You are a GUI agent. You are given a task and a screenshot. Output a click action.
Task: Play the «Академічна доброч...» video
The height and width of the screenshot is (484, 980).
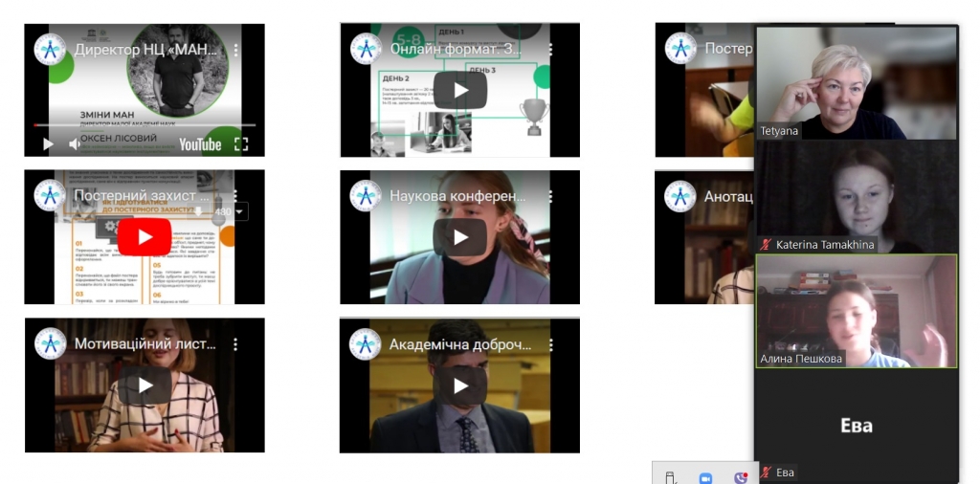click(460, 385)
